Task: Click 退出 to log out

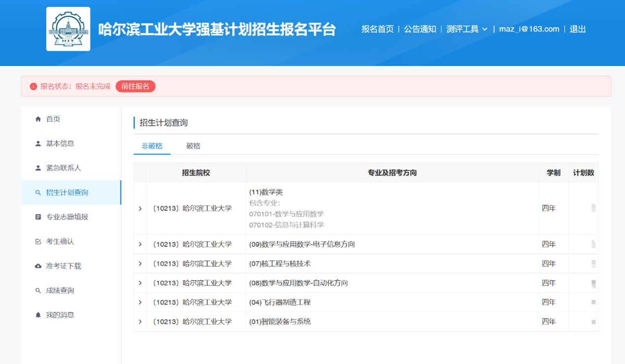Action: coord(578,29)
